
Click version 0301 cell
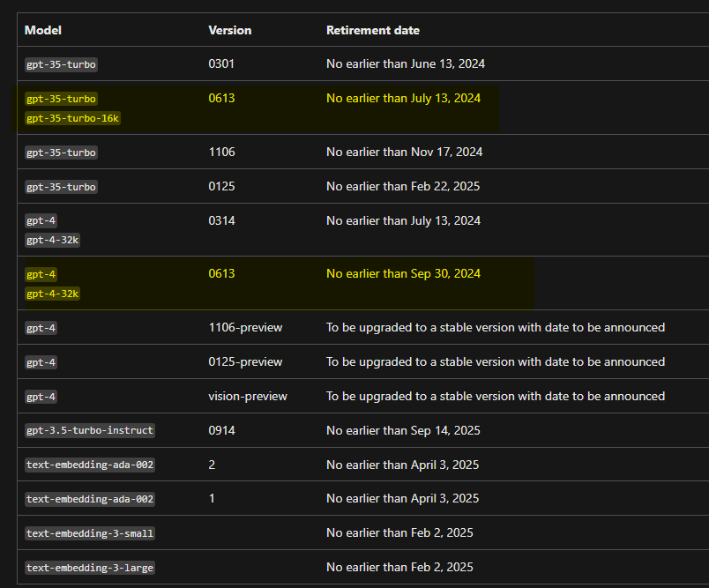click(x=221, y=63)
